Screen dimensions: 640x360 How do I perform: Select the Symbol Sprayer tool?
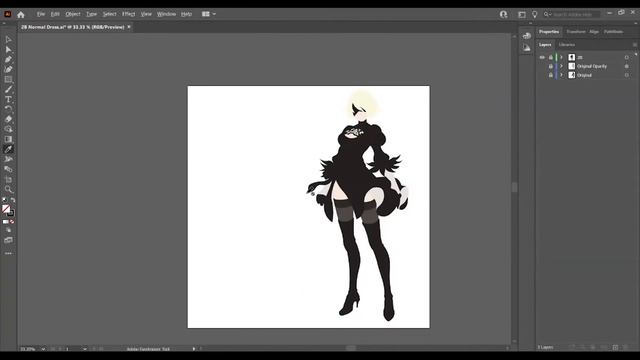[x=8, y=159]
